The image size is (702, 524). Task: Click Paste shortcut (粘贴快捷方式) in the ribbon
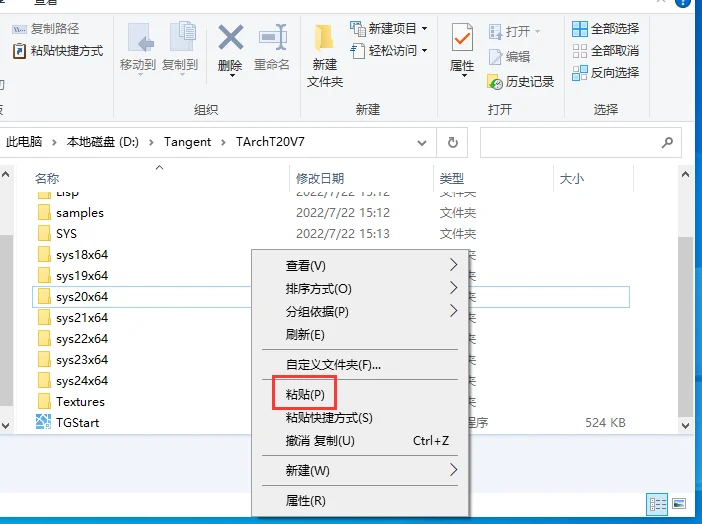58,51
